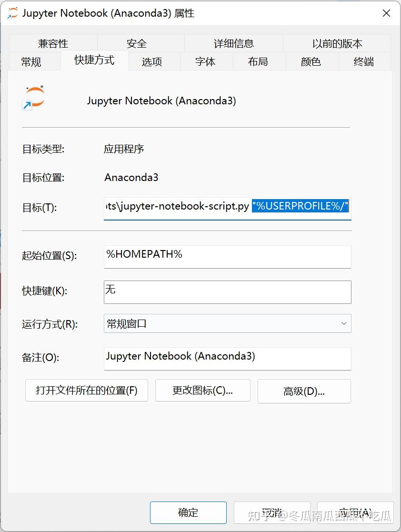Open the 运行方式 dropdown menu
Viewport: 401px width, 532px height.
coord(227,323)
